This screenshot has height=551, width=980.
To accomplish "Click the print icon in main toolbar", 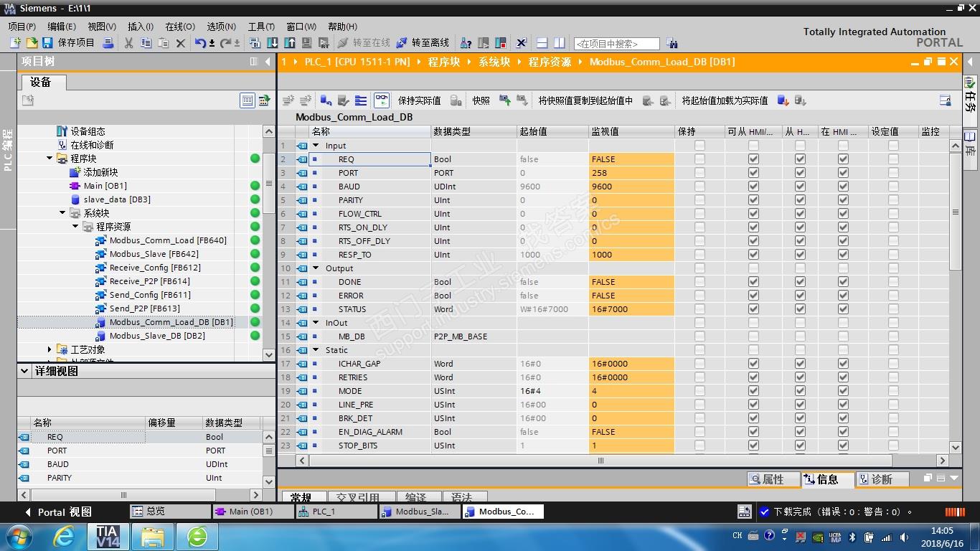I will click(108, 43).
